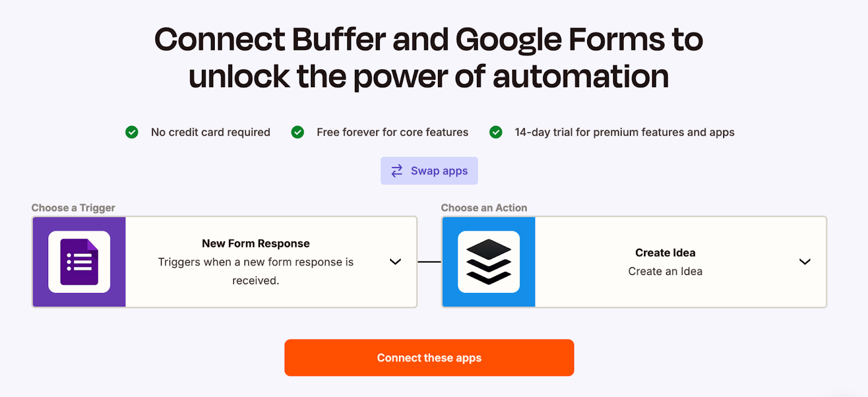Click the Create an Idea description text
This screenshot has height=397, width=868.
tap(666, 271)
